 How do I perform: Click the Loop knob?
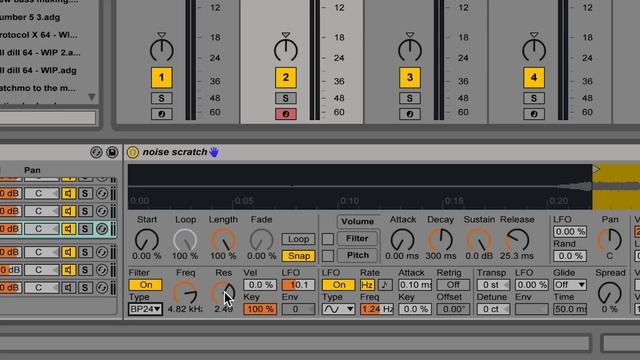click(185, 240)
